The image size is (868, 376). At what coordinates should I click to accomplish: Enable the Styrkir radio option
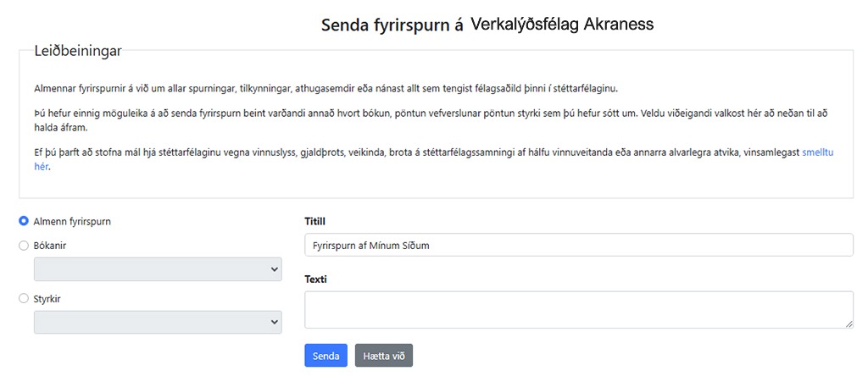(x=24, y=298)
